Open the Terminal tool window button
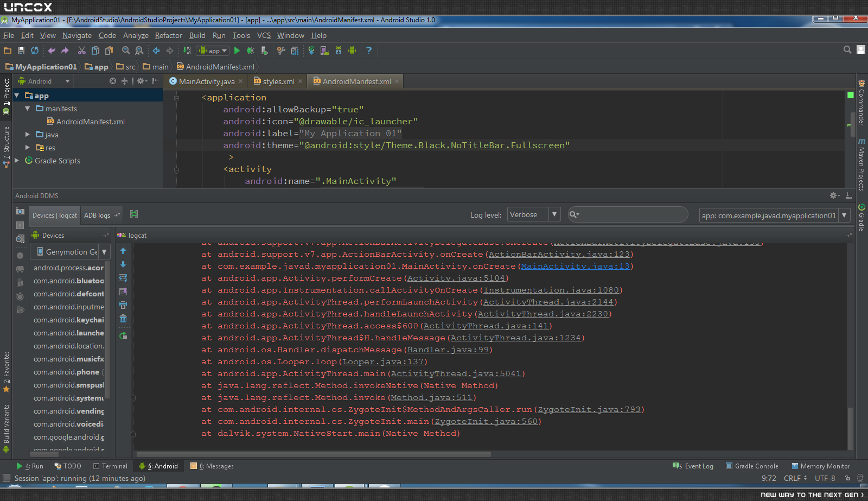 click(x=110, y=466)
